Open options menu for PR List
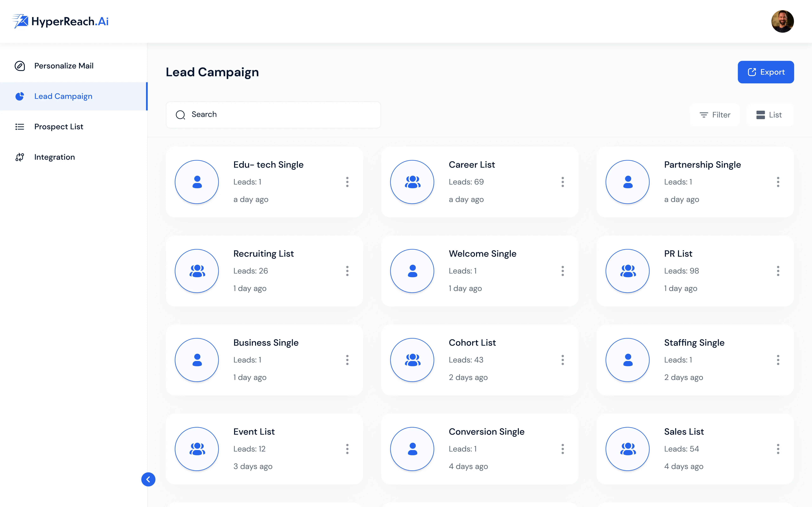The image size is (812, 507). click(778, 271)
